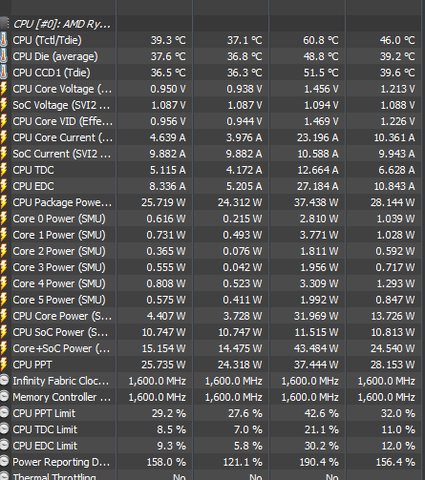Select the CPU (Tctl/Tdie) sensor label

(x=47, y=40)
